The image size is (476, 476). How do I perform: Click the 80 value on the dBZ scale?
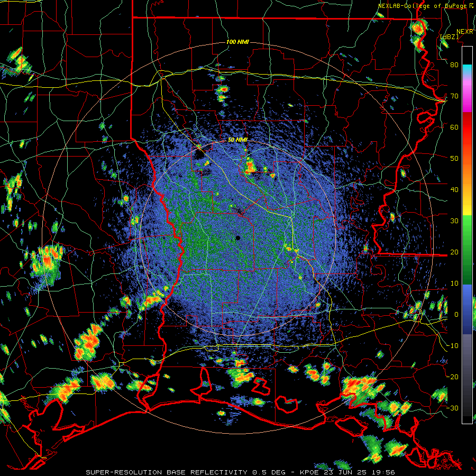[x=454, y=65]
